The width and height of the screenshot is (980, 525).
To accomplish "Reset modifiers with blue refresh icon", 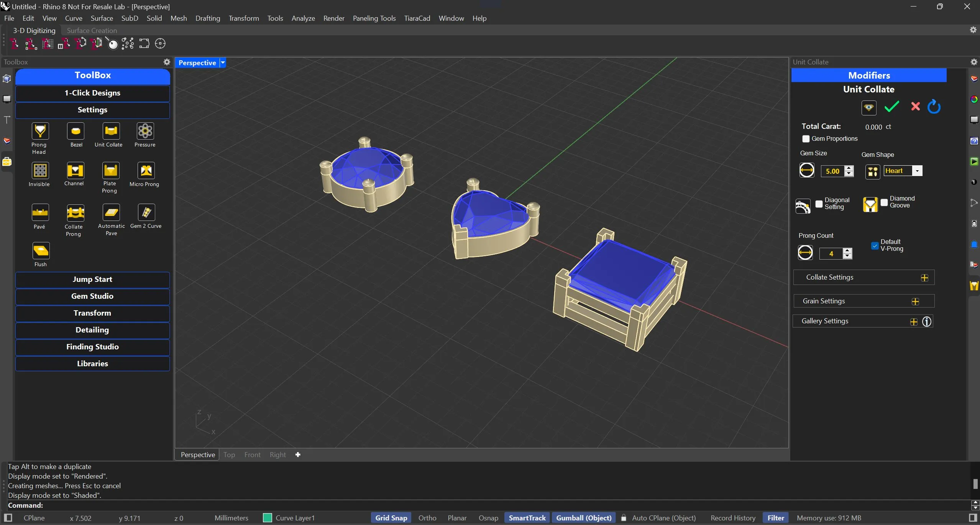I will click(934, 107).
